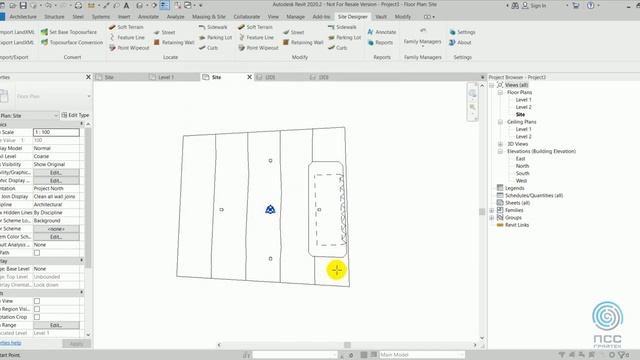Image resolution: width=640 pixels, height=360 pixels.
Task: Pick Sidewalk tool in Modify panel
Action: [342, 27]
